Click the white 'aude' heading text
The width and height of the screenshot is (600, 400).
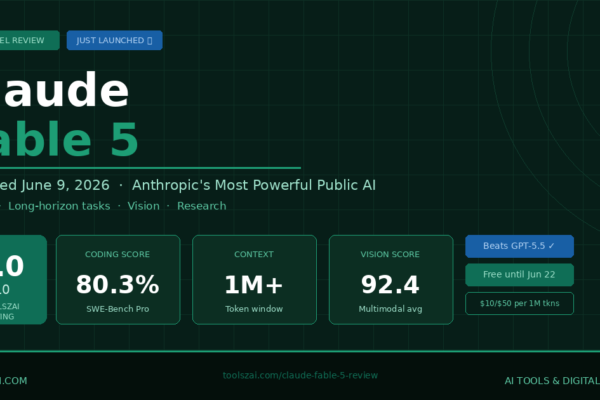click(65, 90)
